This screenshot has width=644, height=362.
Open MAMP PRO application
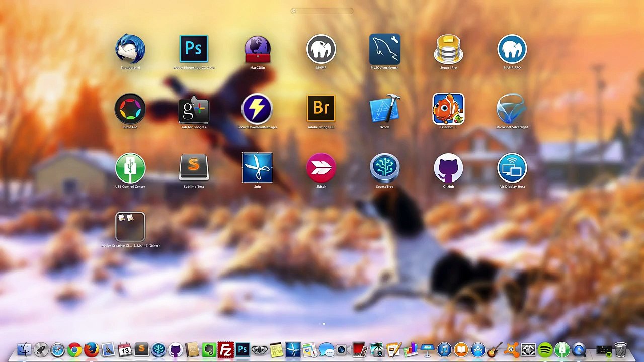click(512, 49)
